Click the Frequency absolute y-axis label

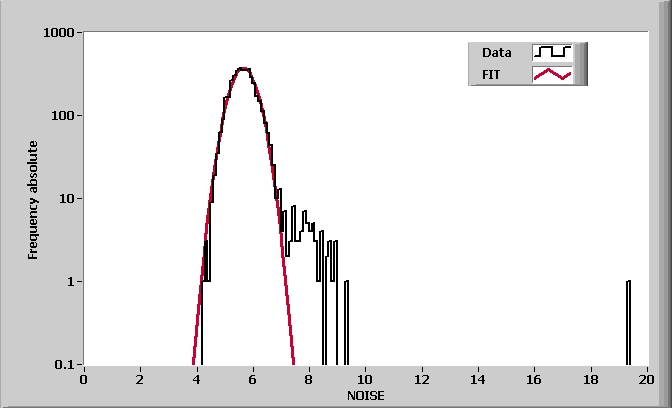pos(33,200)
